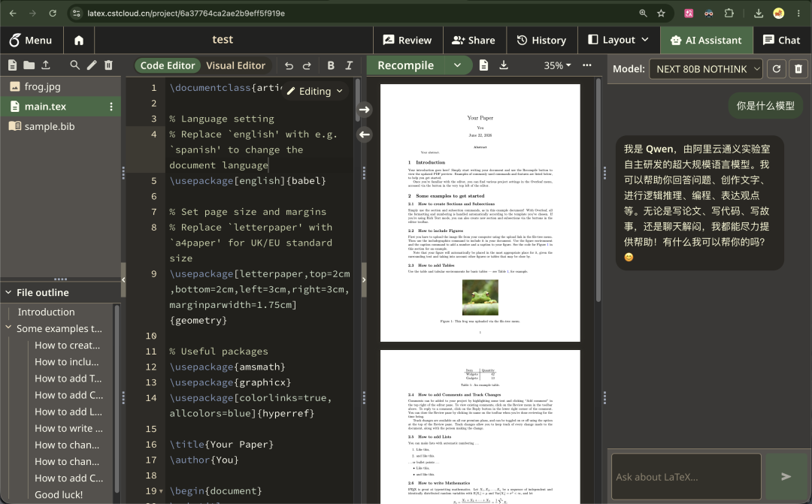
Task: Open browser downloads
Action: (759, 14)
